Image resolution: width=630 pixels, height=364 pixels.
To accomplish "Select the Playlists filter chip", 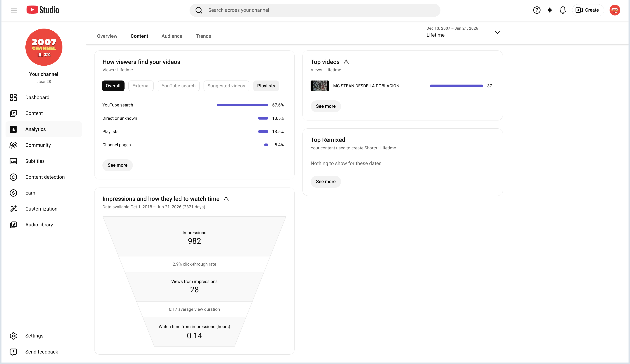I will click(266, 86).
